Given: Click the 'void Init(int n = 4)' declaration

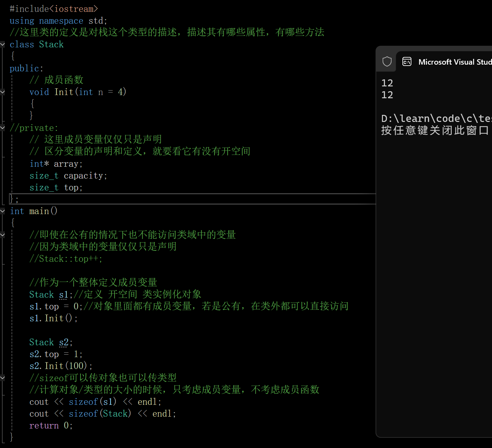Looking at the screenshot, I should click(78, 92).
